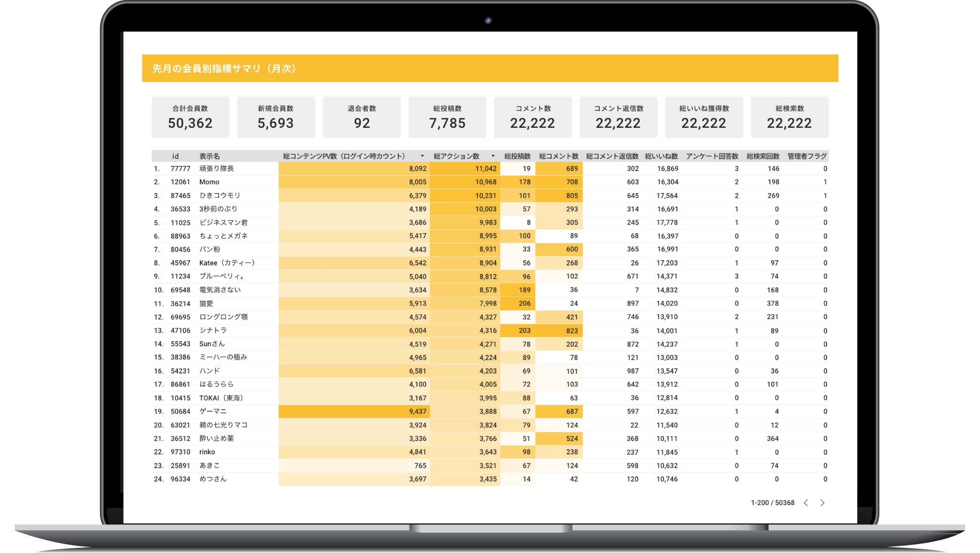
Task: Go to previous table page arrow
Action: tap(806, 503)
